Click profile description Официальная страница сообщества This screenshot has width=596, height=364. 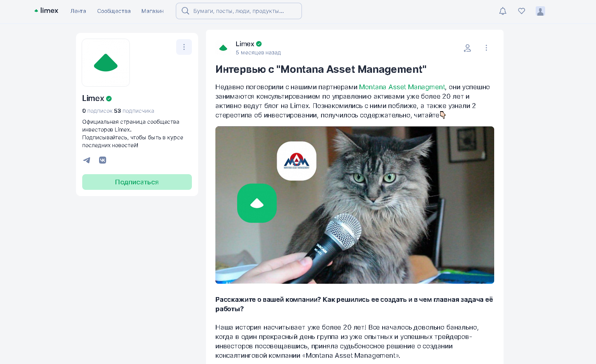133,133
